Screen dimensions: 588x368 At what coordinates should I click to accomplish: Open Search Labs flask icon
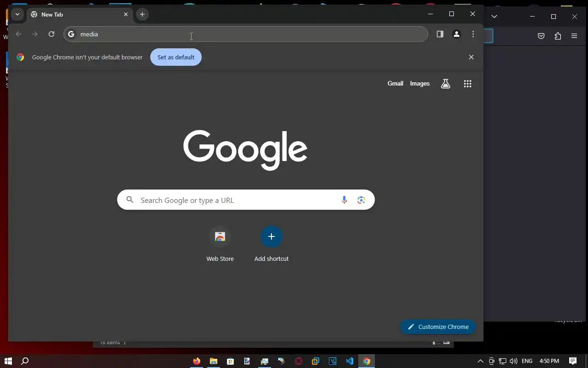[x=446, y=84]
